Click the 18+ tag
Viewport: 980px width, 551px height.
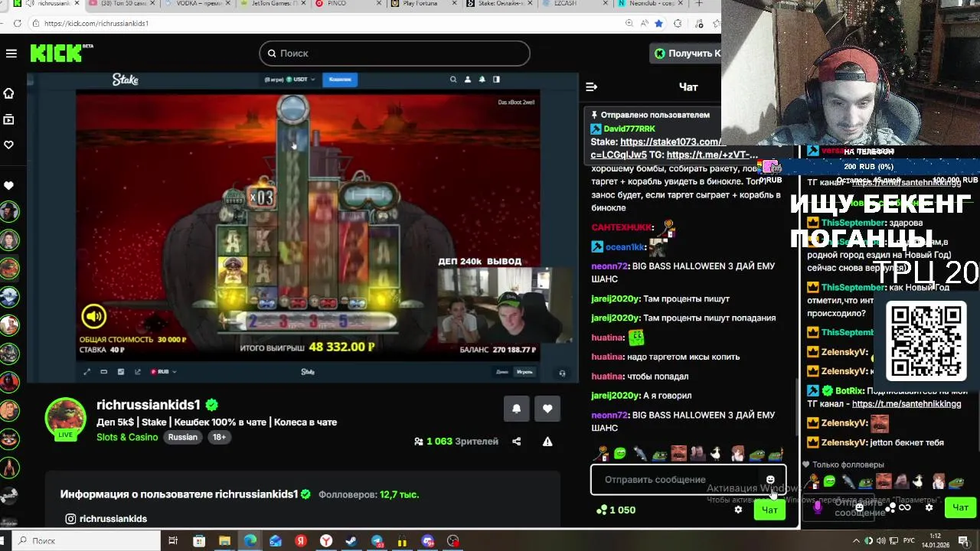coord(219,438)
